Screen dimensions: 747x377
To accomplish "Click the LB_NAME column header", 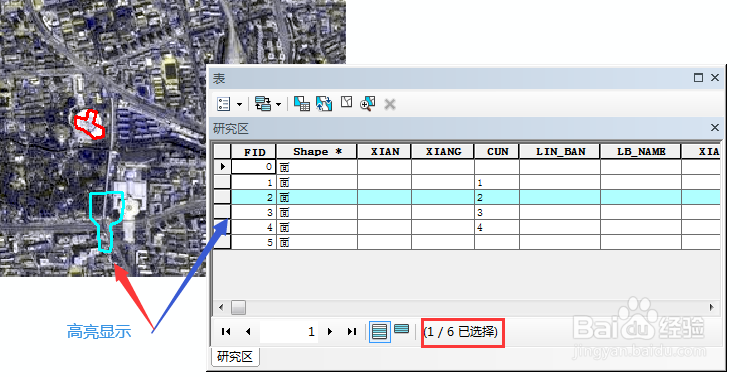I will coord(641,152).
